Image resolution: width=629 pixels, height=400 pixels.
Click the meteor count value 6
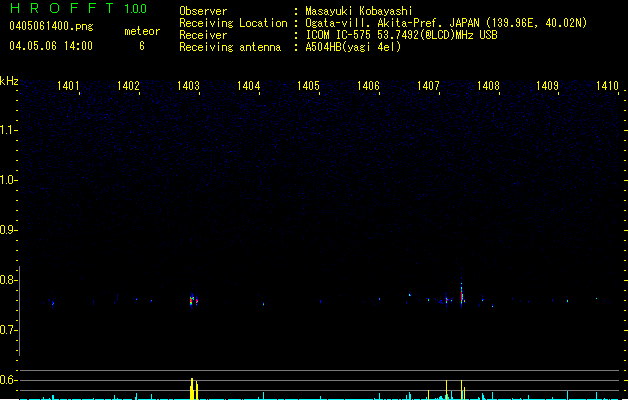(x=142, y=46)
